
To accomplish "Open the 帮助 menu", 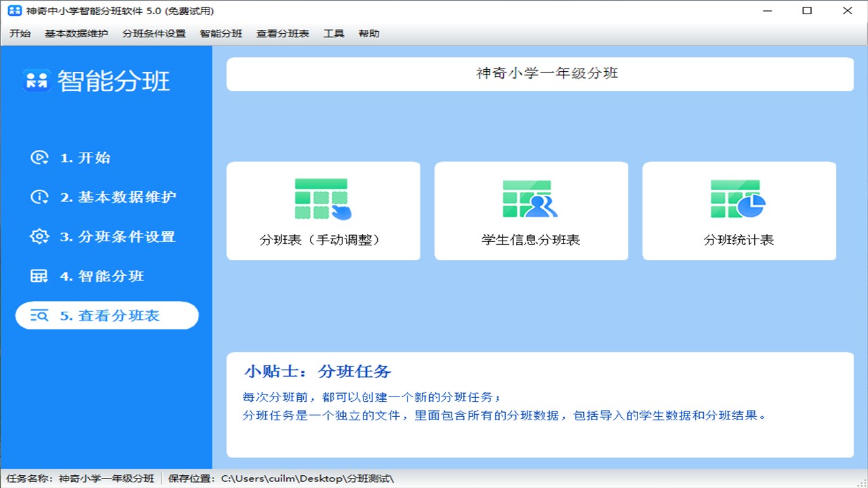I will (369, 33).
